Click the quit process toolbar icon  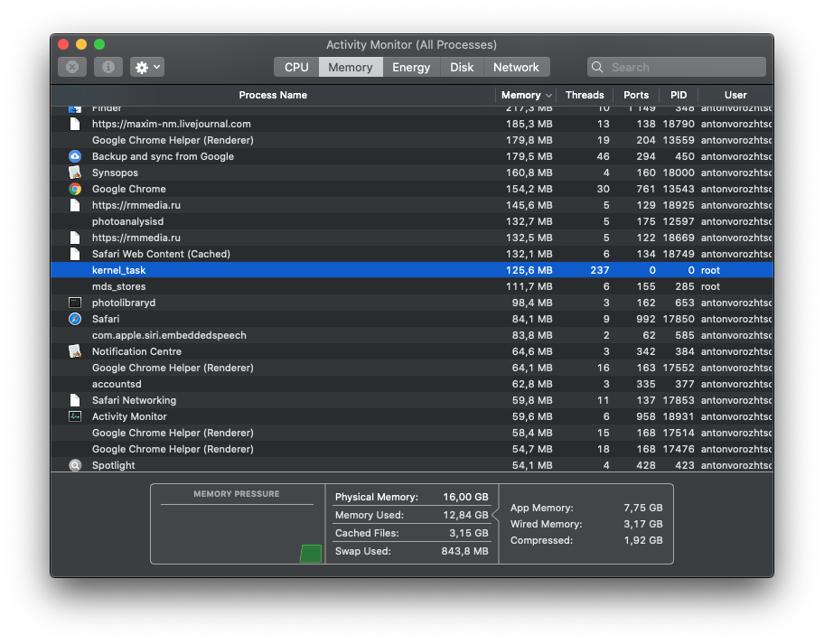[72, 67]
